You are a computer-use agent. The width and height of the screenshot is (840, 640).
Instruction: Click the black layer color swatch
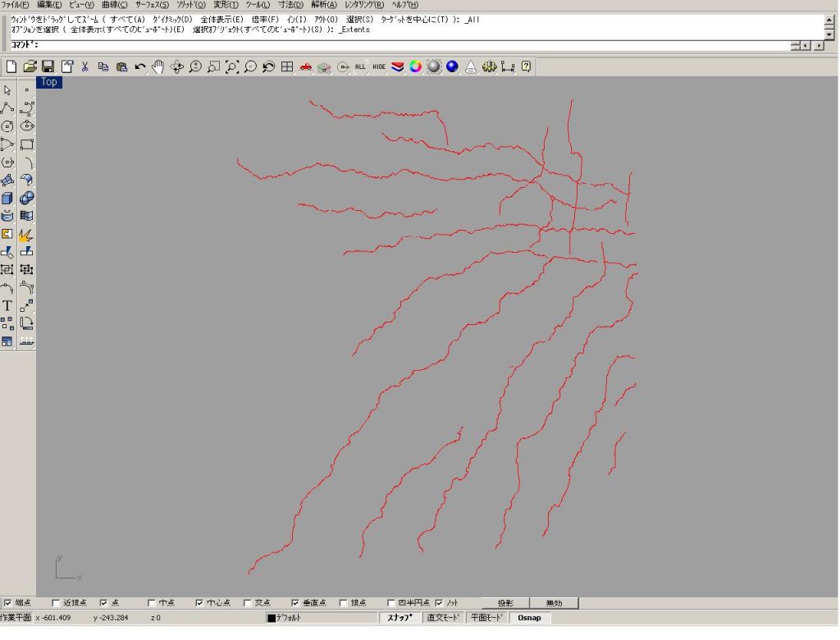pyautogui.click(x=272, y=618)
